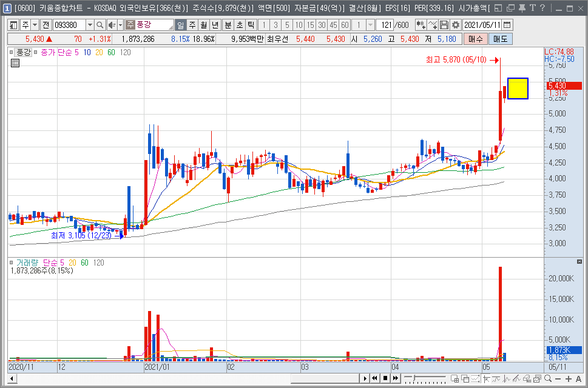Click the zoom magnifier icon in bottom toolbar
Viewport: 588px width, 388px height.
pyautogui.click(x=548, y=379)
